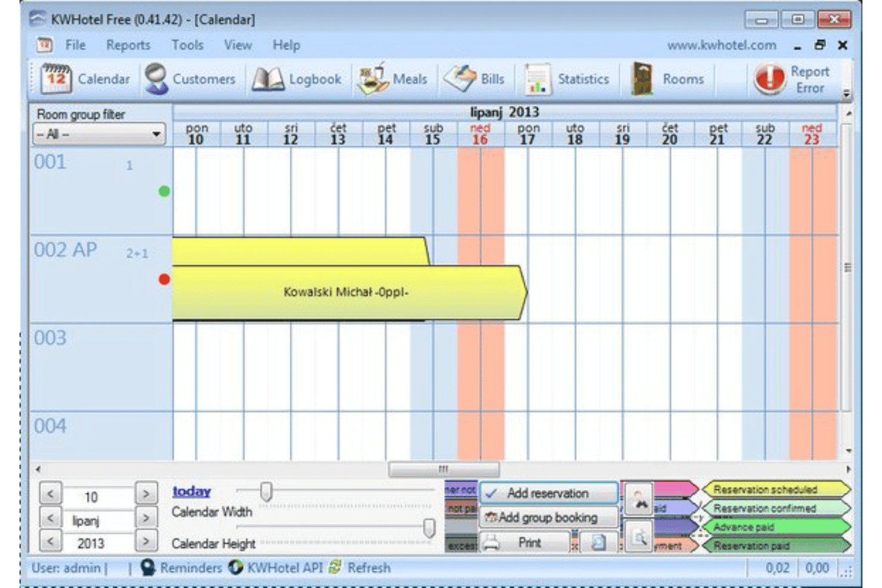
Task: Open the Help menu
Action: [286, 45]
